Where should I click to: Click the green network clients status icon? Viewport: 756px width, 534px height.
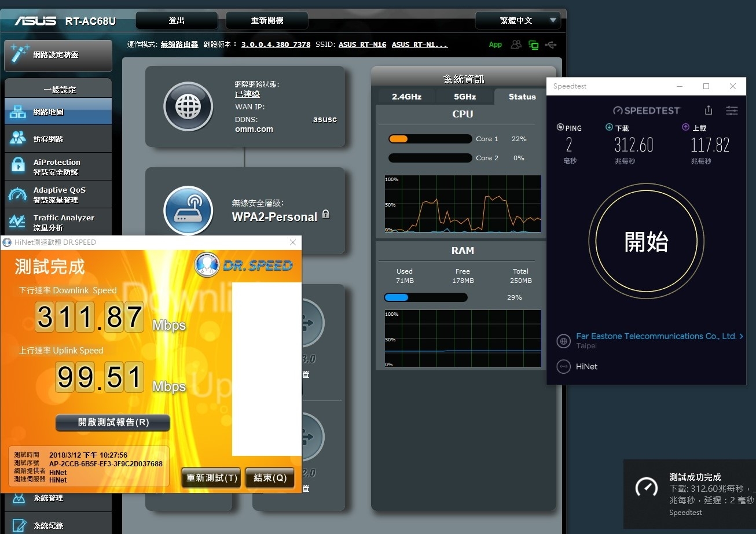pyautogui.click(x=533, y=45)
